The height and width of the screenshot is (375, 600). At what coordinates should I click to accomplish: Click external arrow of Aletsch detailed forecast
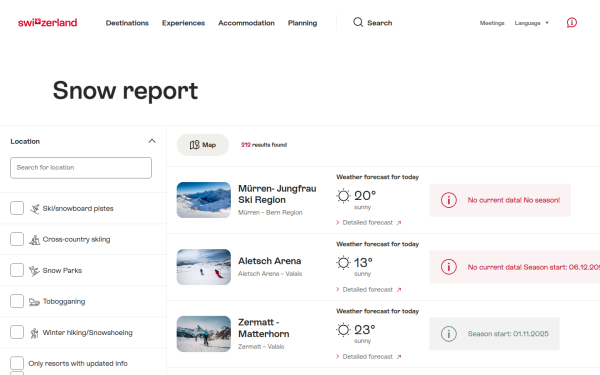tap(399, 290)
